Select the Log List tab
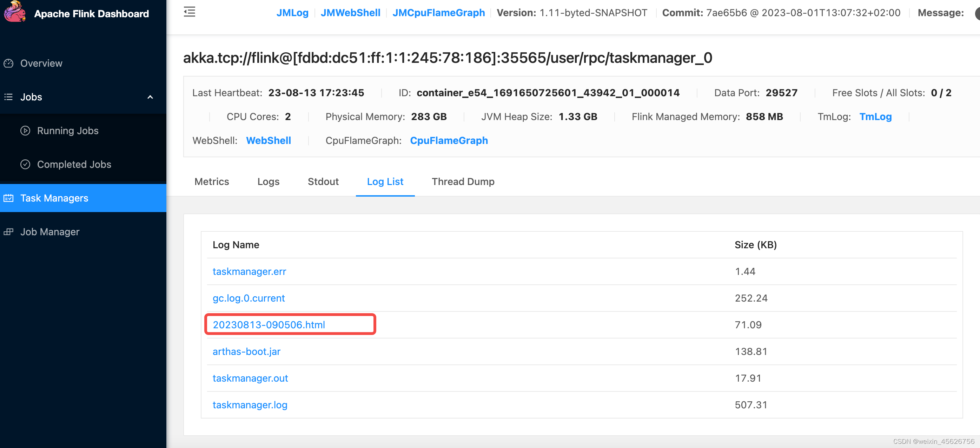This screenshot has height=448, width=980. point(385,182)
